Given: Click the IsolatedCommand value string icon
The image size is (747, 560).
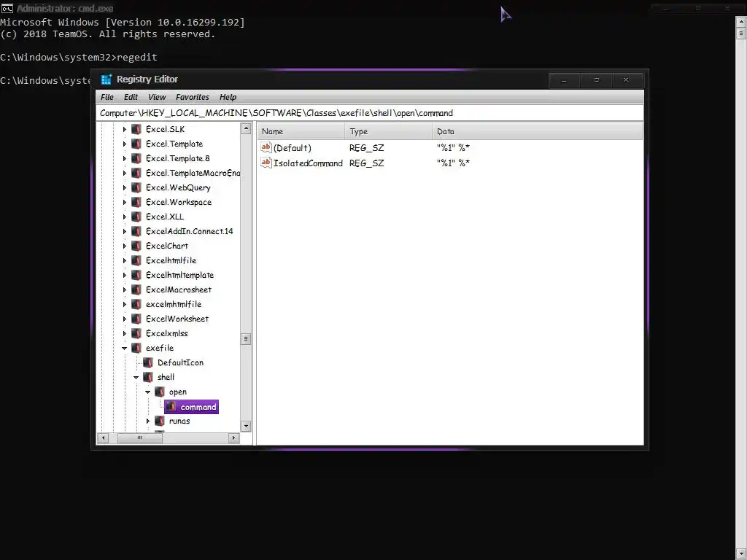Looking at the screenshot, I should (266, 163).
